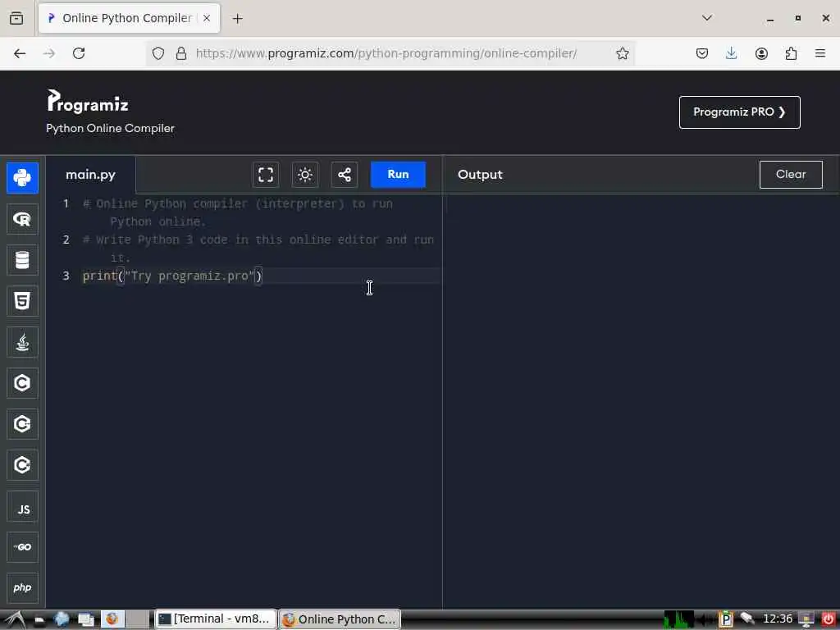Open Firefox account icon
The height and width of the screenshot is (630, 840).
pyautogui.click(x=761, y=53)
